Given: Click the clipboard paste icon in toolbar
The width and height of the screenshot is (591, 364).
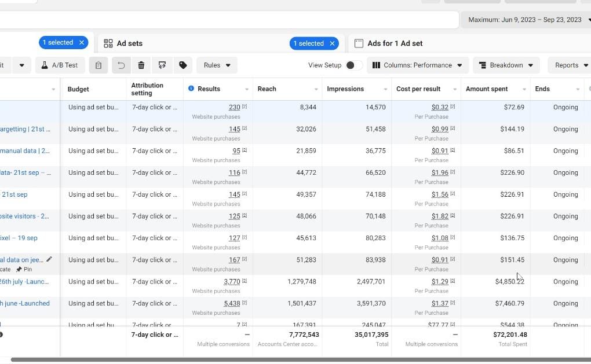Looking at the screenshot, I should tap(99, 65).
